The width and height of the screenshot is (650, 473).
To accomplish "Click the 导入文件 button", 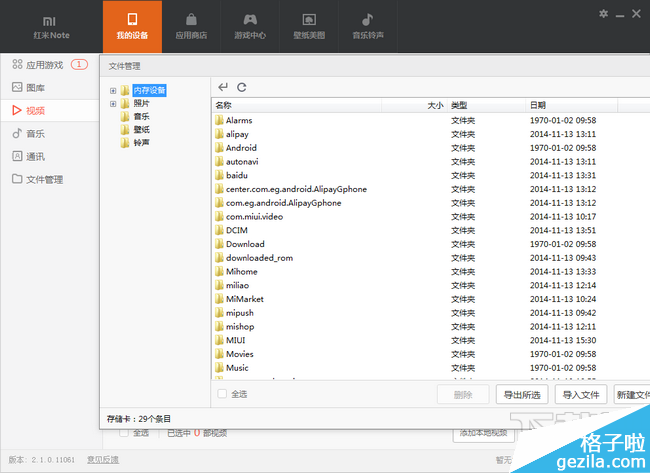I will pos(581,395).
